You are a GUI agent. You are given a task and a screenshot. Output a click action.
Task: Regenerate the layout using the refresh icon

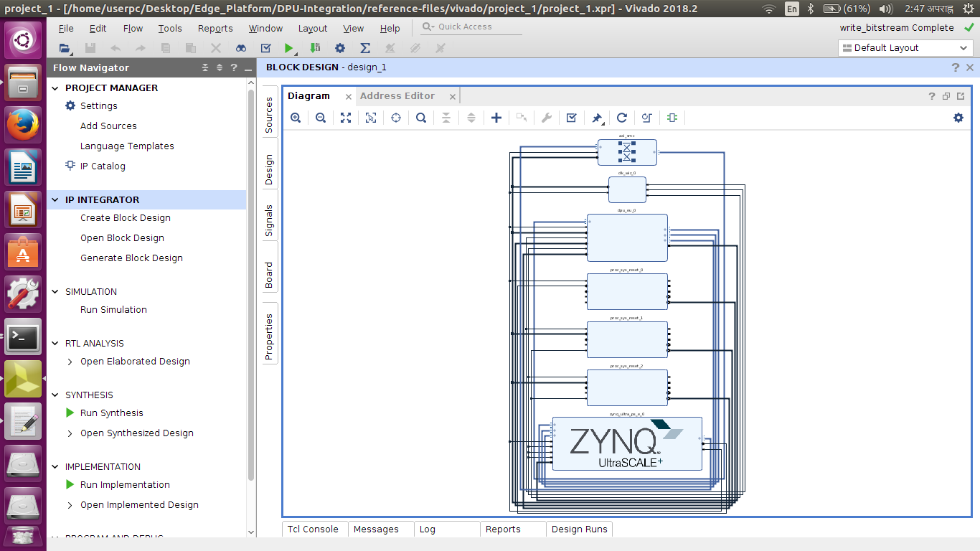point(622,118)
